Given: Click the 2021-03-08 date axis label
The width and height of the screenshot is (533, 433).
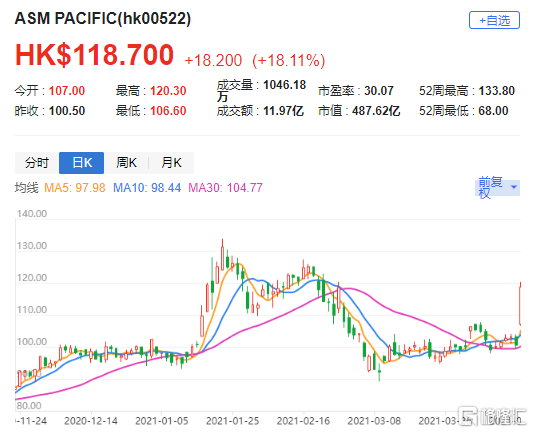Looking at the screenshot, I should pos(374,421).
